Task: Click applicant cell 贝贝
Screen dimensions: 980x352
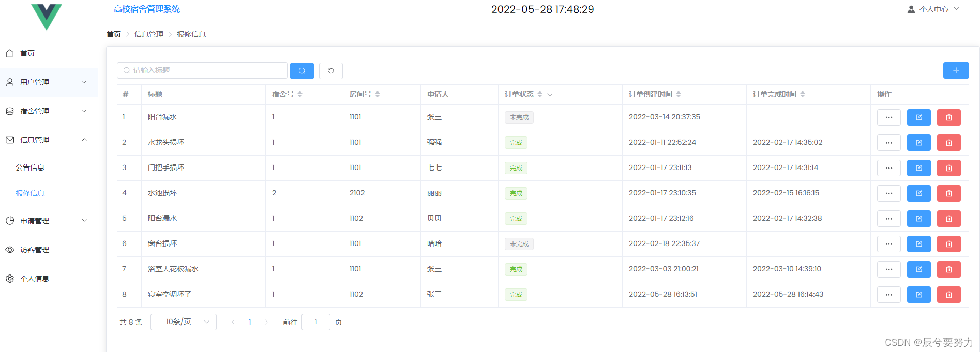Action: (x=434, y=218)
